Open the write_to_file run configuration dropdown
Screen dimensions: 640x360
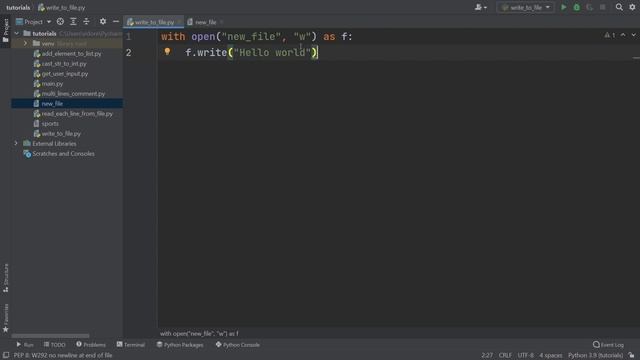tap(526, 7)
